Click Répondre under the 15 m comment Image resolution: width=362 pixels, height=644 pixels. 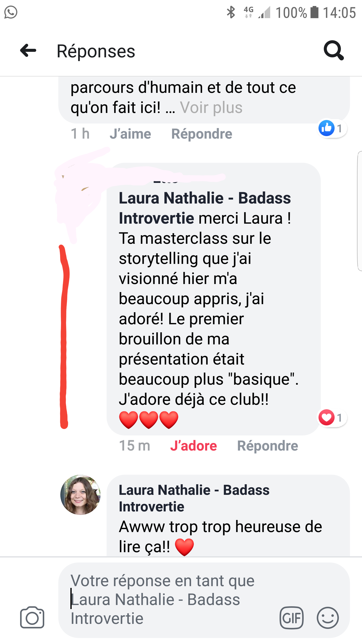(x=268, y=446)
